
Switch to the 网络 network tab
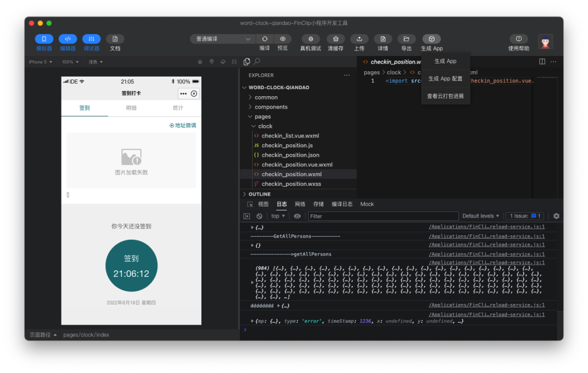300,204
